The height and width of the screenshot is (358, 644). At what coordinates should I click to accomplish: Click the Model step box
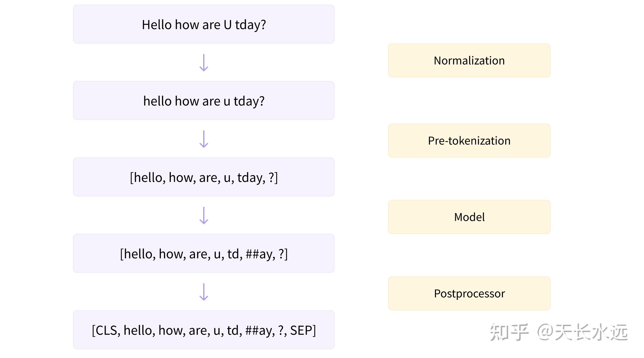coord(469,217)
